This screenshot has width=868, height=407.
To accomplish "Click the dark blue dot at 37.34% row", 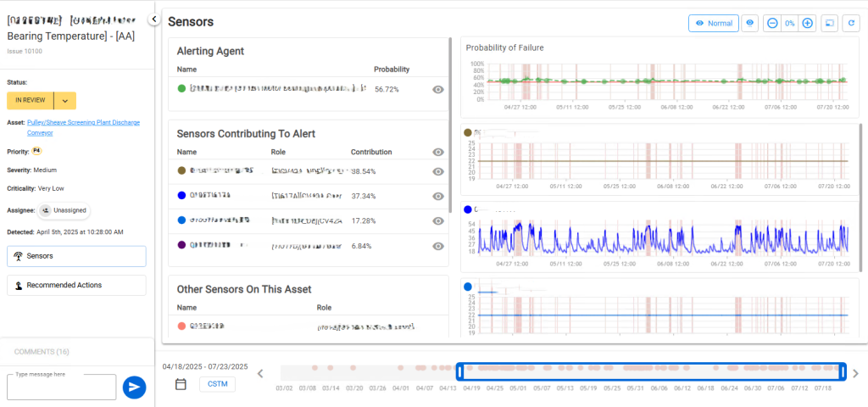I will pyautogui.click(x=181, y=196).
